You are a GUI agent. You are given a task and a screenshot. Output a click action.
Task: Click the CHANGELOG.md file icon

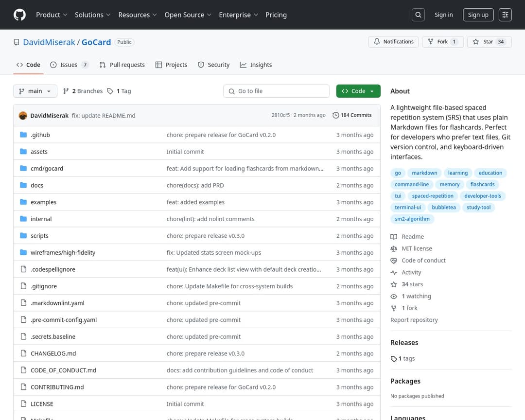coord(23,353)
